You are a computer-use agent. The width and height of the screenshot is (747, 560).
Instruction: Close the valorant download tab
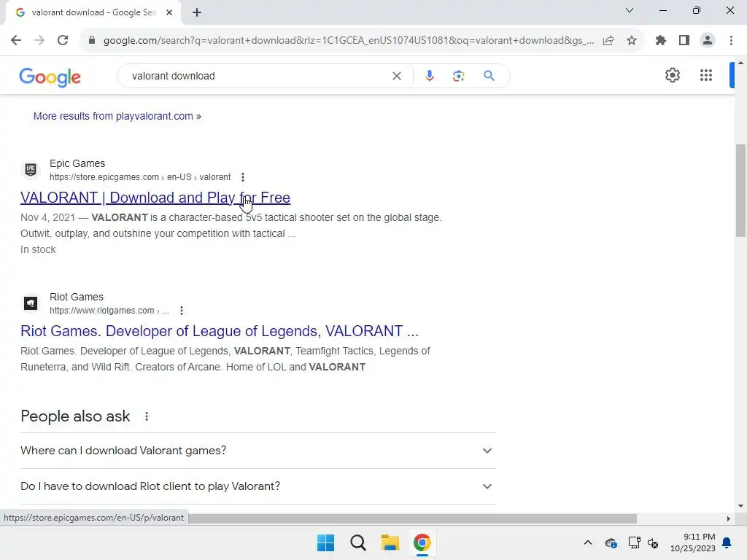[169, 13]
